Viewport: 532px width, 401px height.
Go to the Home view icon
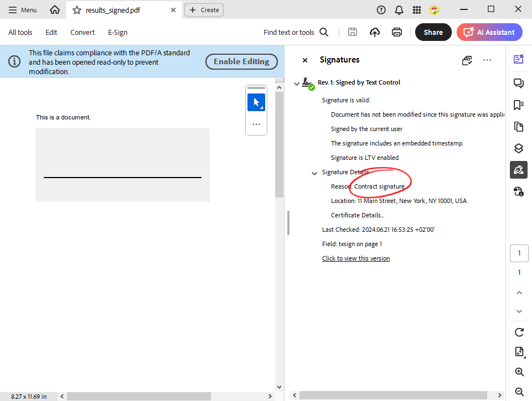pyautogui.click(x=55, y=10)
